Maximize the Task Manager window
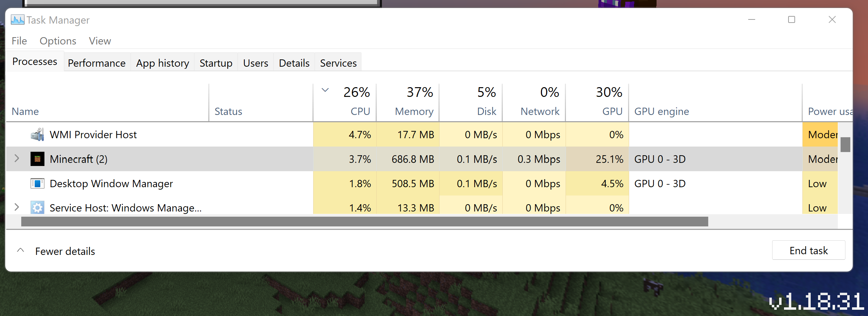 [792, 20]
